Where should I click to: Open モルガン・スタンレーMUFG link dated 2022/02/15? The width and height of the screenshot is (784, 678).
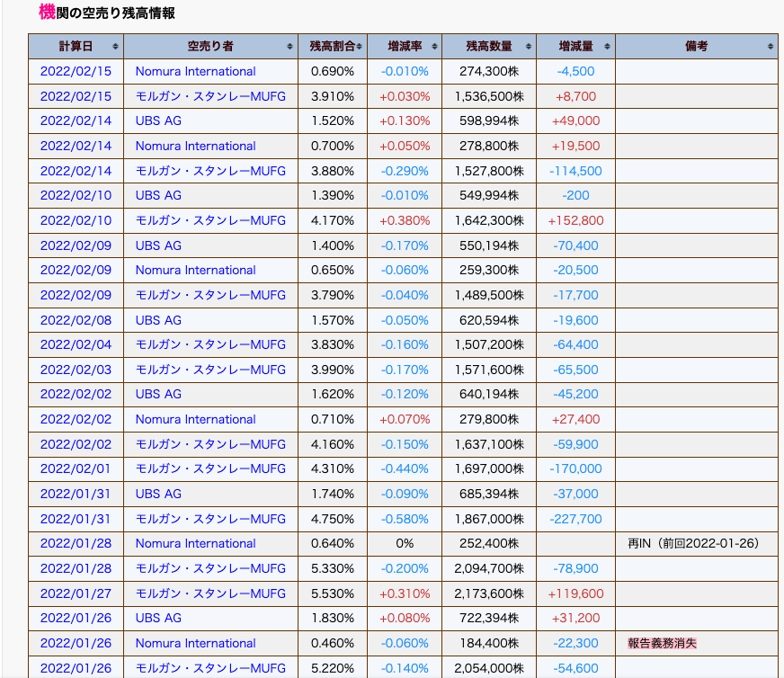tap(210, 96)
